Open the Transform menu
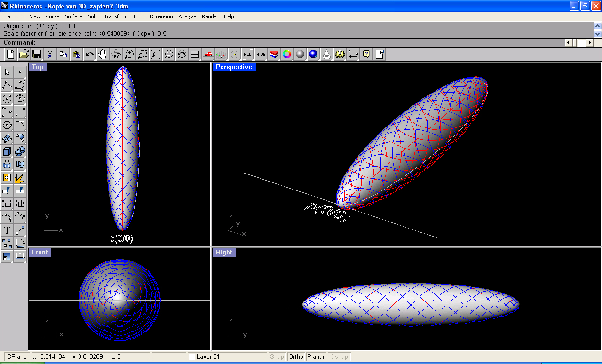The image size is (602, 364). (116, 16)
